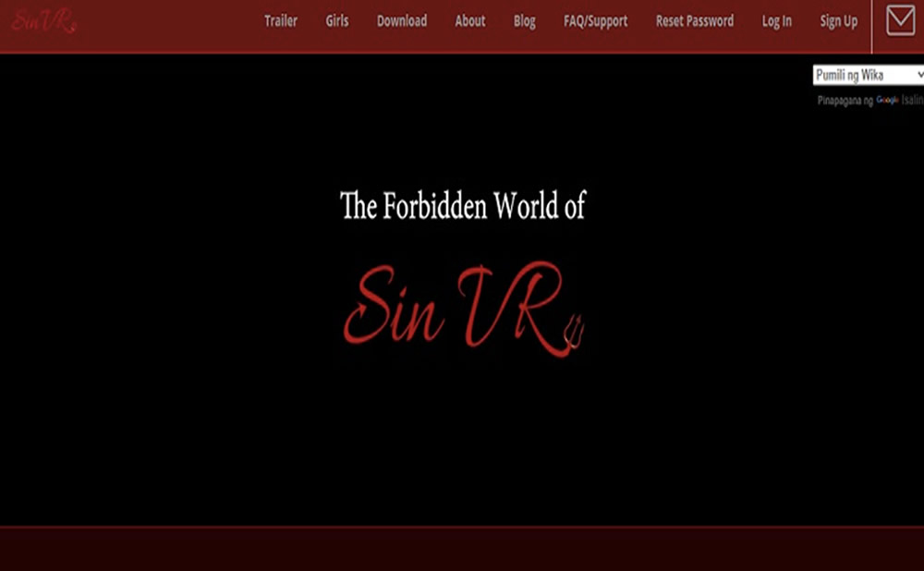Expand the language dropdown chevron
This screenshot has height=571, width=924.
pos(918,75)
